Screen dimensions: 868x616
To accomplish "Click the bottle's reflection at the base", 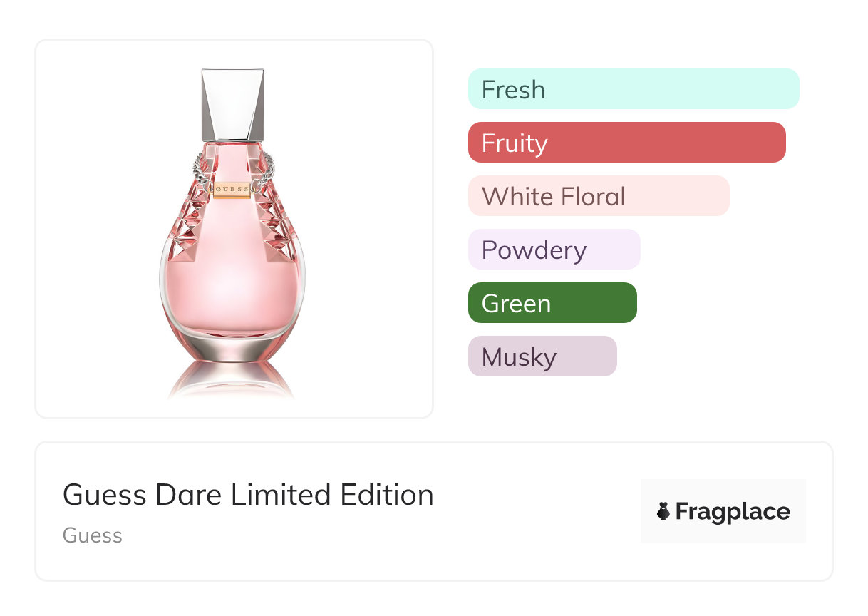I will 232,381.
